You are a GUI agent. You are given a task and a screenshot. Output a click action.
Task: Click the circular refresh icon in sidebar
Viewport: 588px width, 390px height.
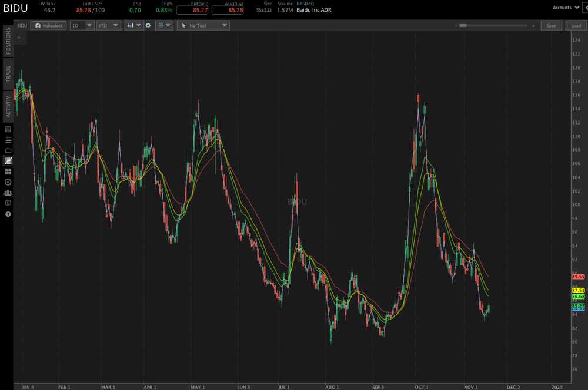pos(8,182)
